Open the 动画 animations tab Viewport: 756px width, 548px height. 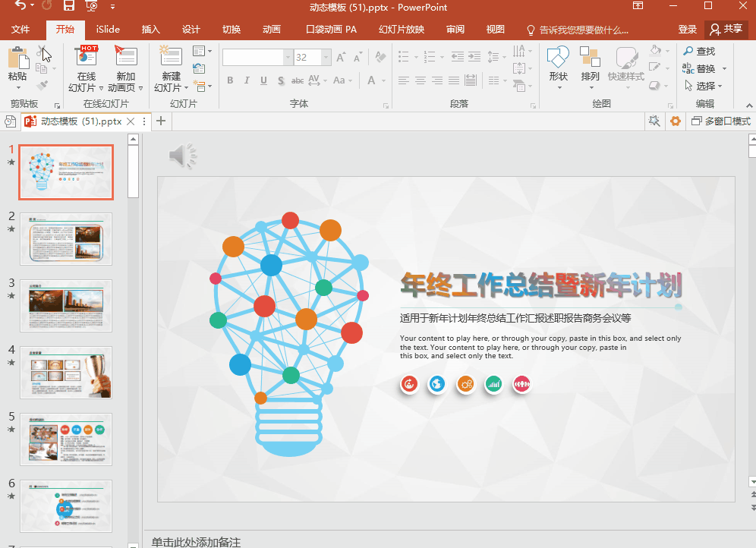(x=272, y=30)
